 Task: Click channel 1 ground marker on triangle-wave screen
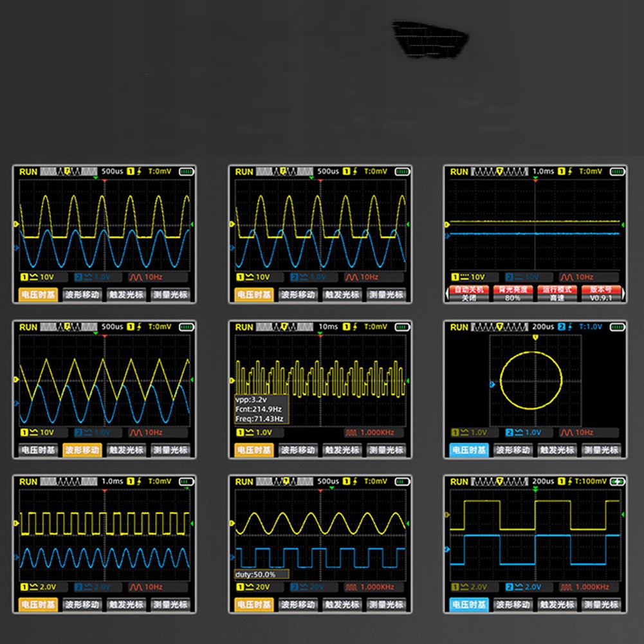(17, 380)
